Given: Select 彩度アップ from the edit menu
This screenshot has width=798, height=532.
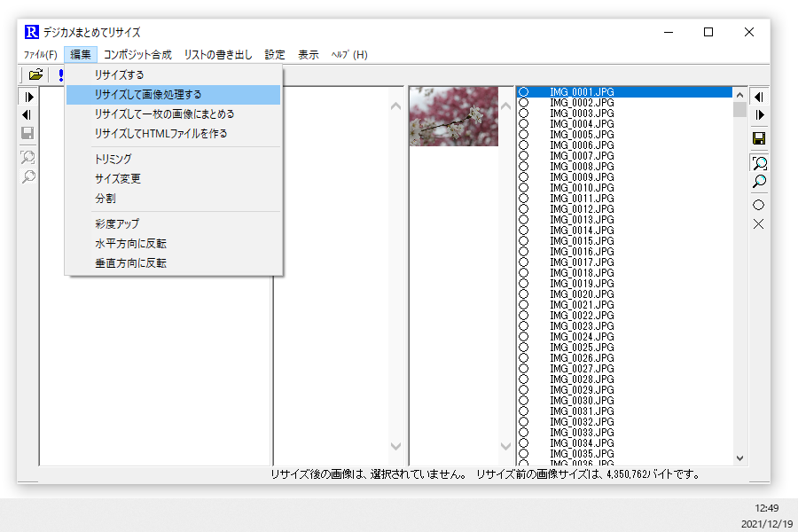Looking at the screenshot, I should tap(173, 224).
